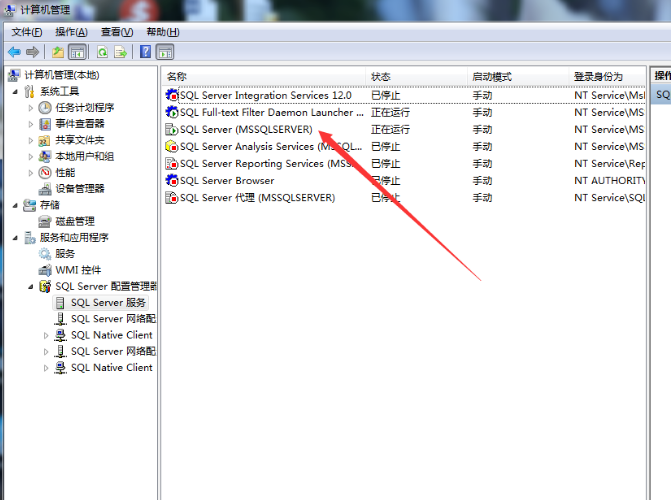Click the SQL Server (MSSQLSERVER) service icon
This screenshot has width=671, height=500.
click(172, 129)
